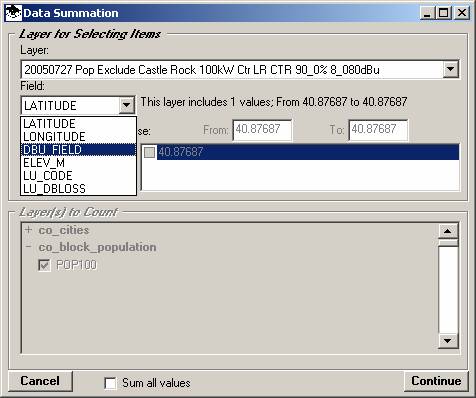Choose DBU_FIELD from the field list
Image resolution: width=476 pixels, height=398 pixels.
[x=78, y=150]
